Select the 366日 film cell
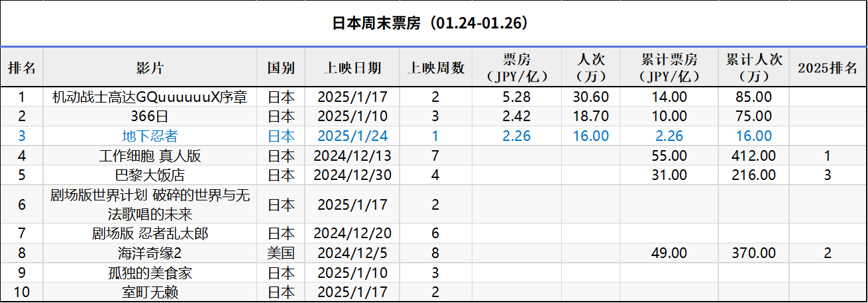Viewport: 868px width, 303px height. tap(150, 116)
